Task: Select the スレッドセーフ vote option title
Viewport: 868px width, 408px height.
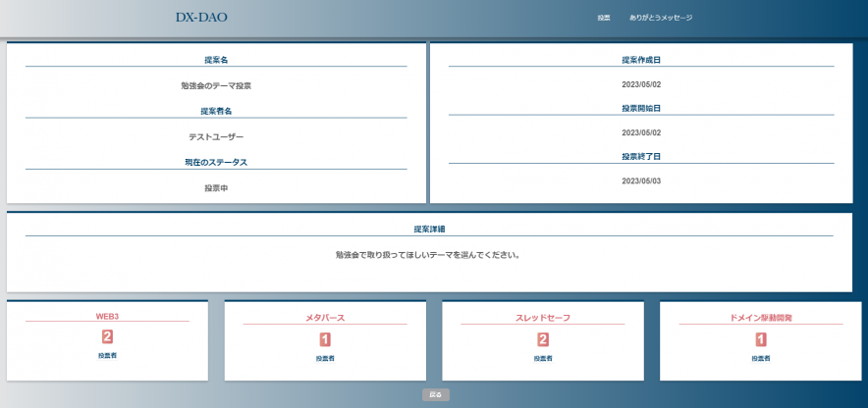Action: click(542, 318)
